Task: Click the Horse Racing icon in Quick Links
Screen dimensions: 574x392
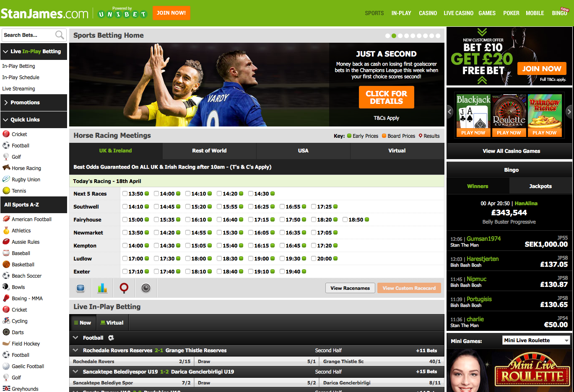Action: (6, 168)
